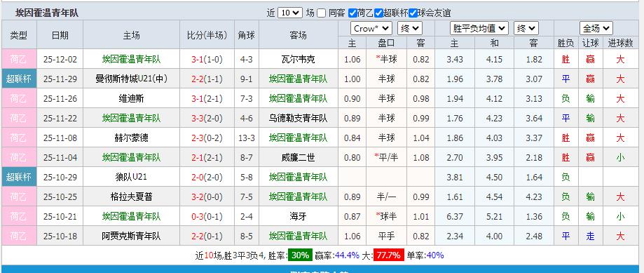Open 海牙 team link
The height and width of the screenshot is (273, 644).
299,217
